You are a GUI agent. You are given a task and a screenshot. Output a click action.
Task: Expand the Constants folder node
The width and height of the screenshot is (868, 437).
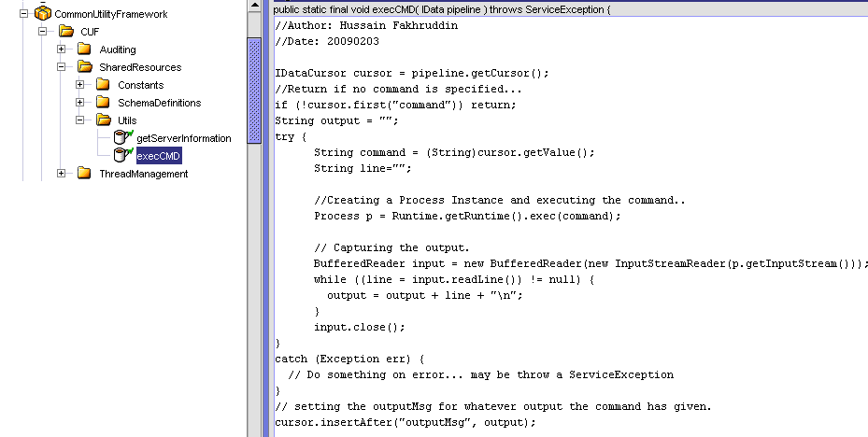(x=79, y=85)
